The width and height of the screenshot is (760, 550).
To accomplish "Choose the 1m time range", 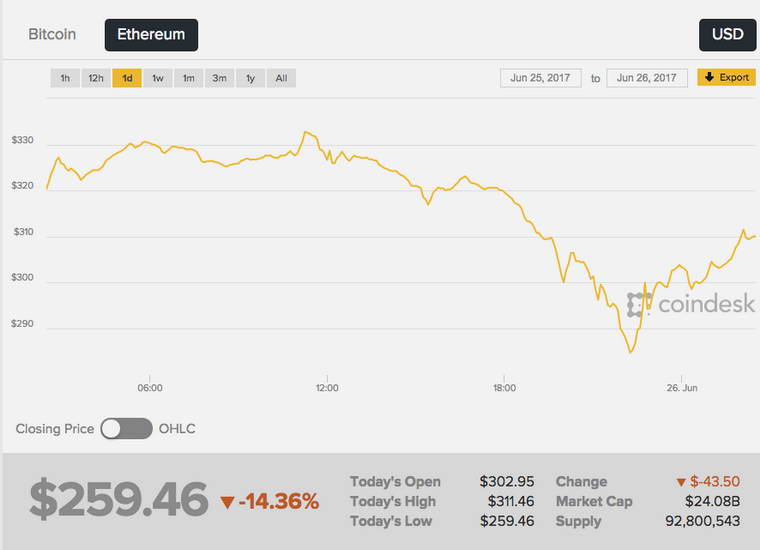I will pos(189,78).
